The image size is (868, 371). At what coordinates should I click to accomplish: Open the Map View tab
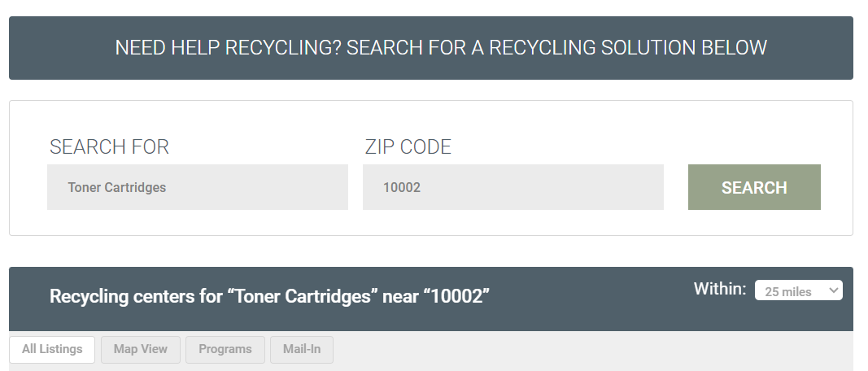coord(141,349)
